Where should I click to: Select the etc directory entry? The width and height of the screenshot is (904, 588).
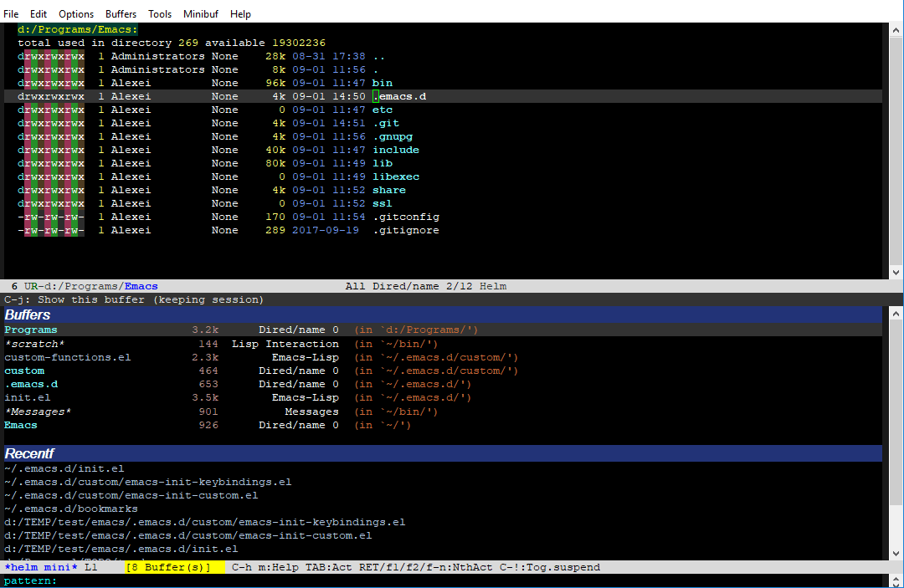(383, 110)
